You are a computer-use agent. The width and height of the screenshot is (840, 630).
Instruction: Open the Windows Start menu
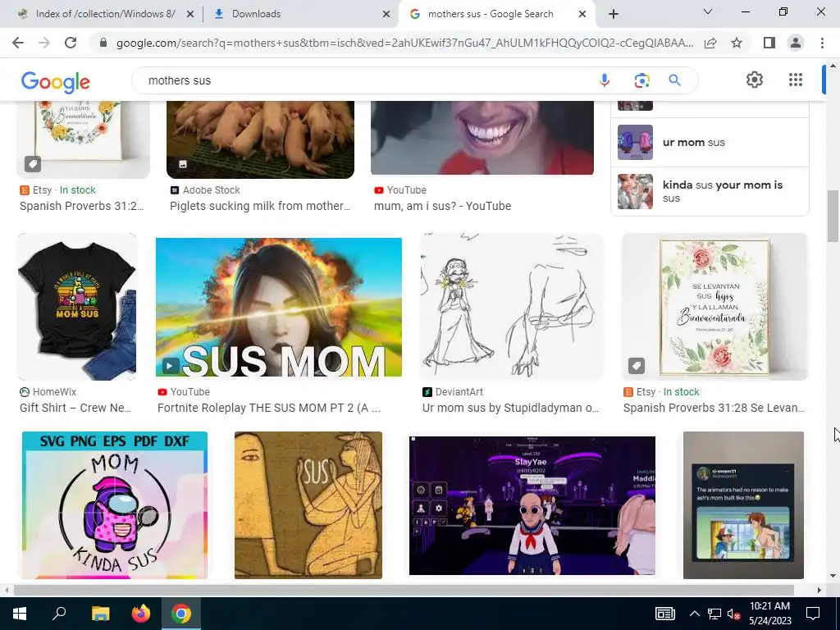[x=20, y=614]
